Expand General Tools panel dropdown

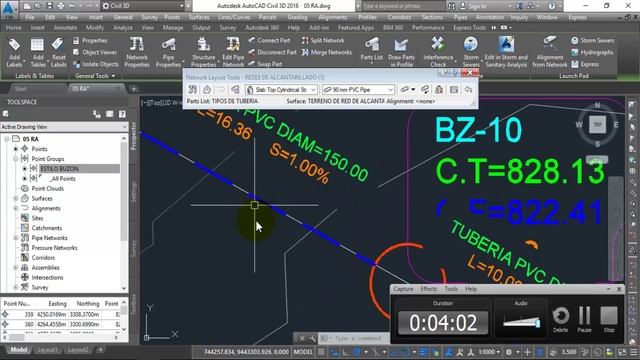coord(95,76)
